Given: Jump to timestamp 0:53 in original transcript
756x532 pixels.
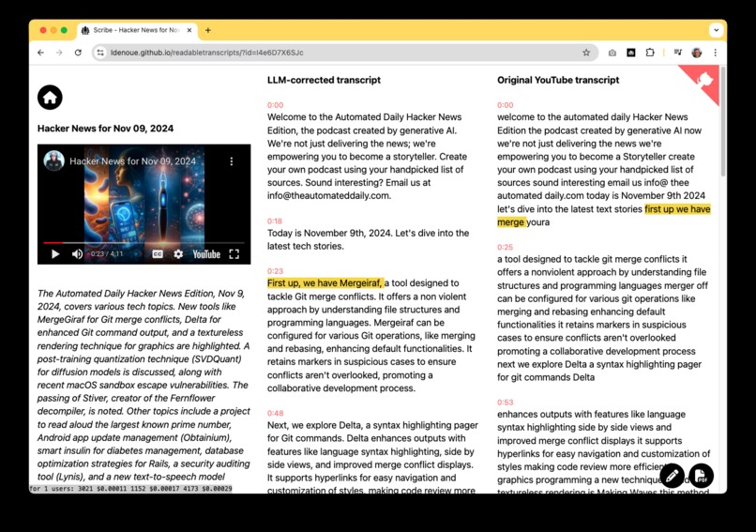Looking at the screenshot, I should point(506,403).
